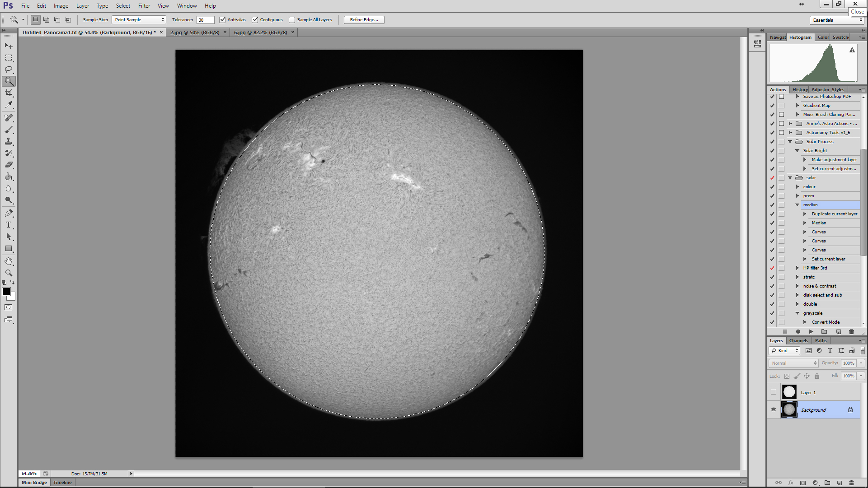Select the Eyedropper tool
This screenshot has width=868, height=488.
click(9, 105)
